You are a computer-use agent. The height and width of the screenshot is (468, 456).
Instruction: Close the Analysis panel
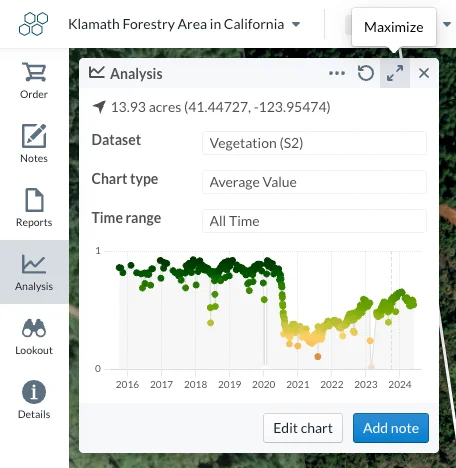(424, 73)
